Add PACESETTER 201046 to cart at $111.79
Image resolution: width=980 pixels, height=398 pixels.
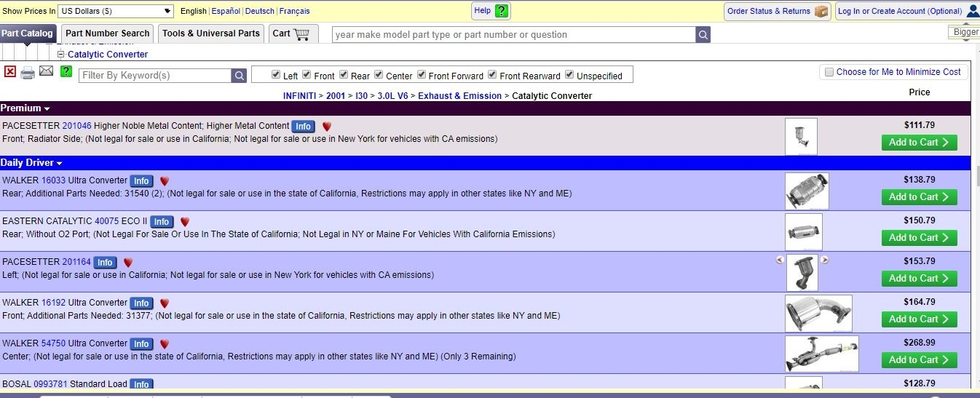pos(919,143)
